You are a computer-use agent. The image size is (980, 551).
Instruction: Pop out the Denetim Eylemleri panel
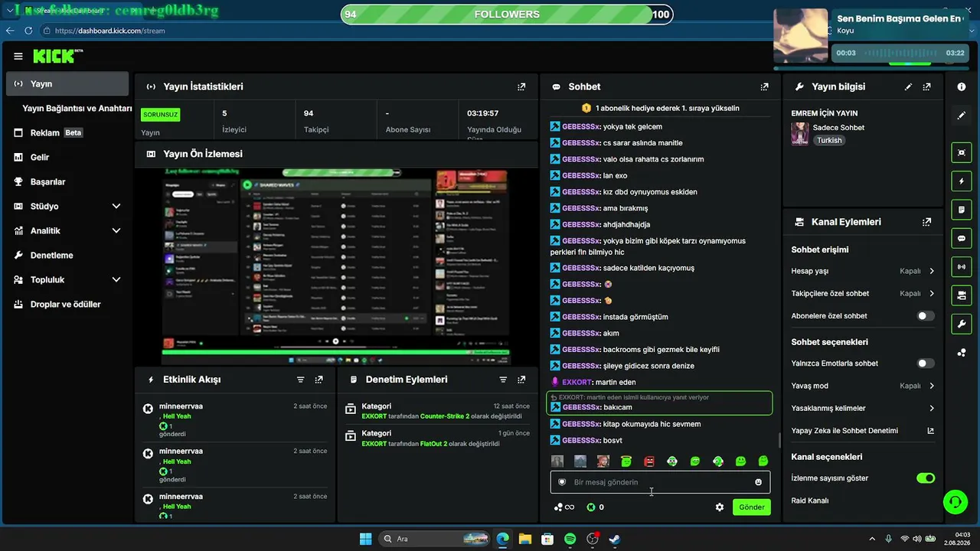click(x=521, y=380)
